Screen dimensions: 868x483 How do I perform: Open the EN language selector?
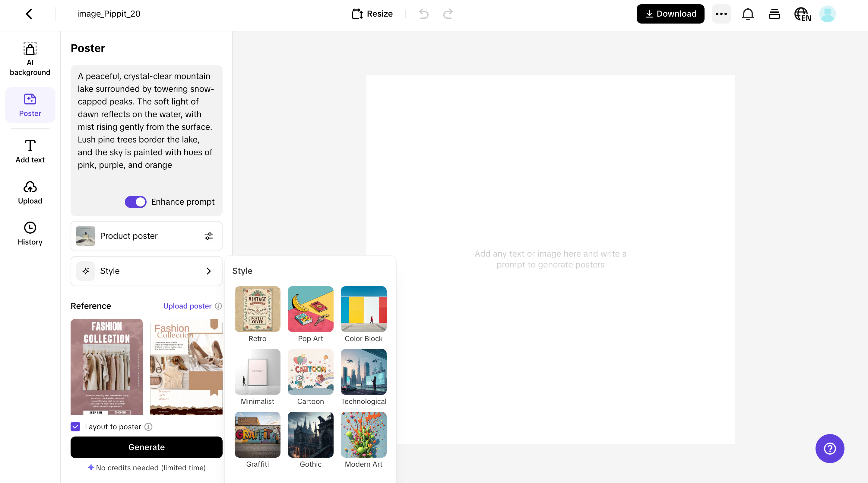(802, 14)
